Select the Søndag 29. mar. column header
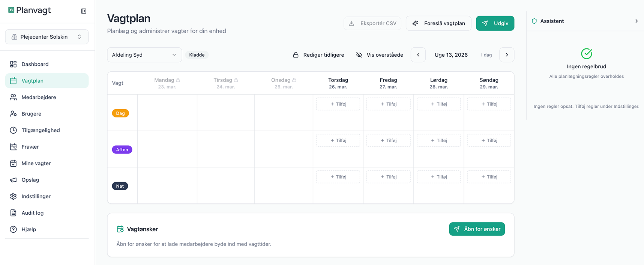The height and width of the screenshot is (265, 644). point(489,83)
